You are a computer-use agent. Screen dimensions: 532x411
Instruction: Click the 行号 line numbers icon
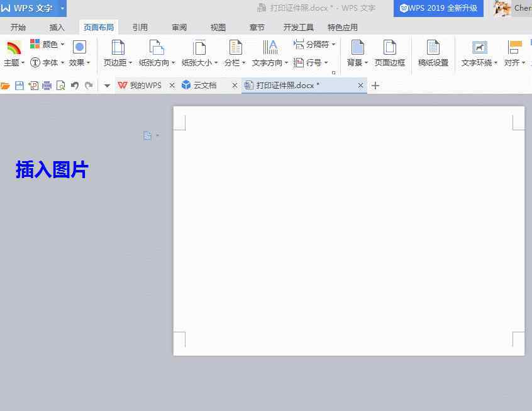[x=299, y=62]
